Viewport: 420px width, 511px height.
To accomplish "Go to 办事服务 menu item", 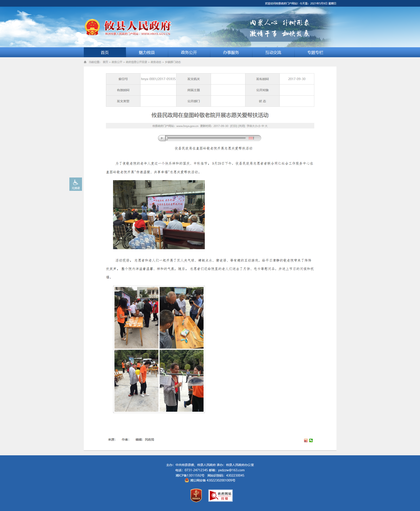I will (231, 53).
